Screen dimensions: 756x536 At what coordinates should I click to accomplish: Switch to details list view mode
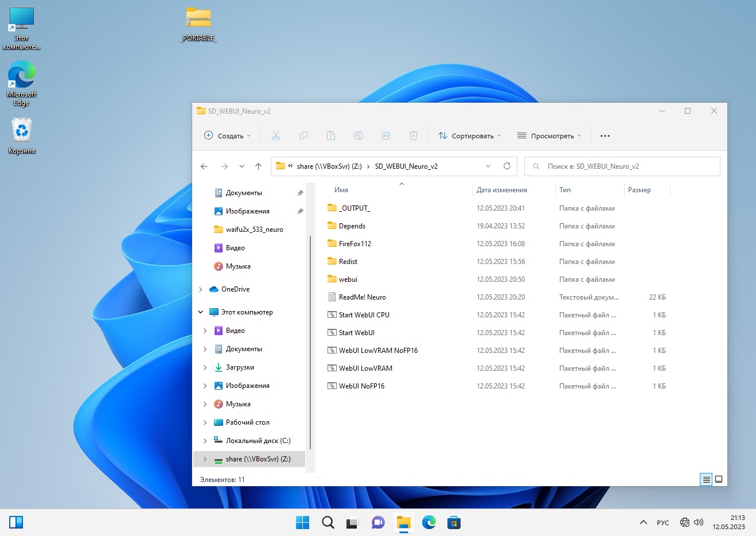coord(707,479)
